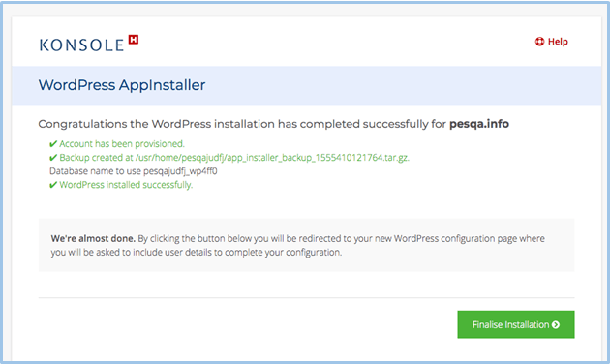This screenshot has height=364, width=610.
Task: Click the Konsole H logo
Action: click(89, 44)
